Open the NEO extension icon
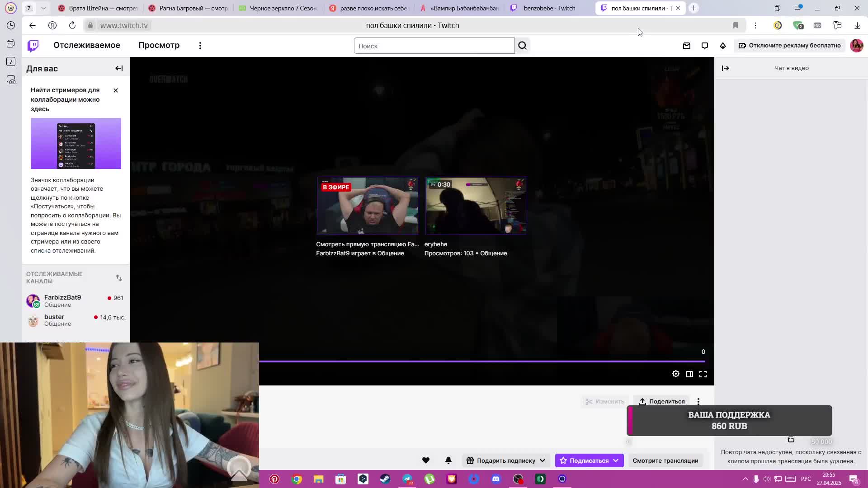The image size is (868, 488). pyautogui.click(x=817, y=26)
